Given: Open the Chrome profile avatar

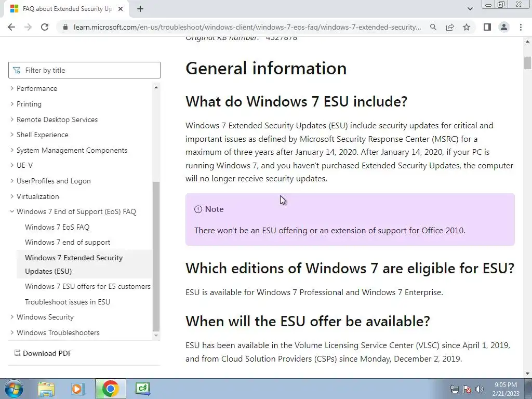Looking at the screenshot, I should pos(504,27).
